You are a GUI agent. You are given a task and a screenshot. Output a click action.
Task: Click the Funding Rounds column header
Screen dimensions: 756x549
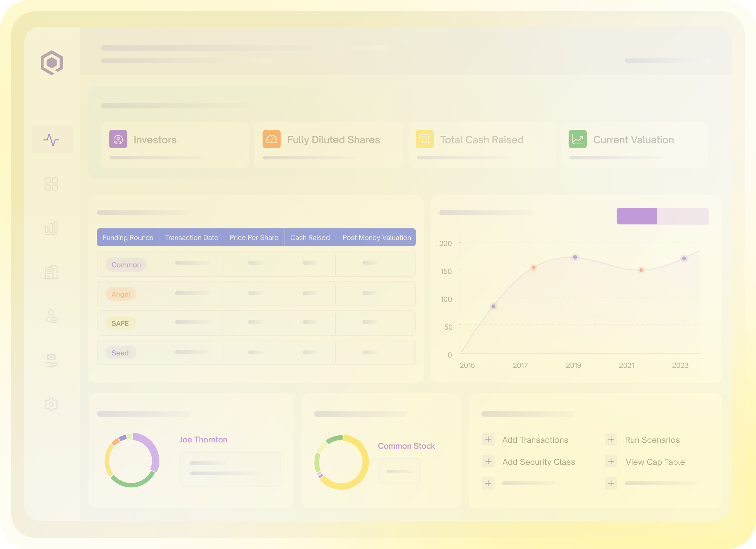128,238
